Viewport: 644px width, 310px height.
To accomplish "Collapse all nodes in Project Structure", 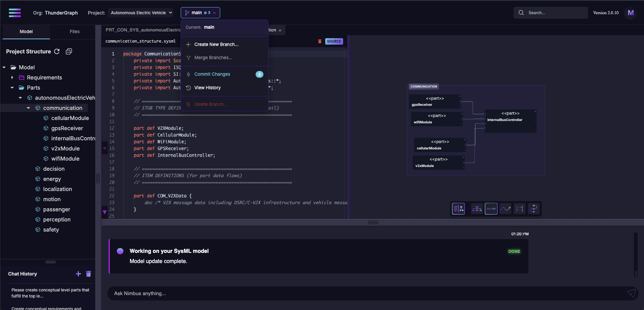I will pyautogui.click(x=69, y=51).
